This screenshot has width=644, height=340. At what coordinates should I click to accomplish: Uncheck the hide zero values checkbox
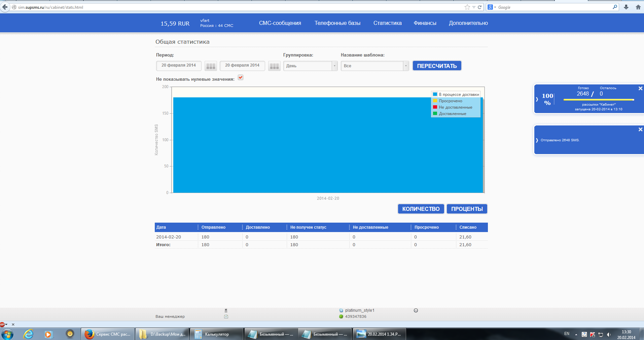pos(241,78)
